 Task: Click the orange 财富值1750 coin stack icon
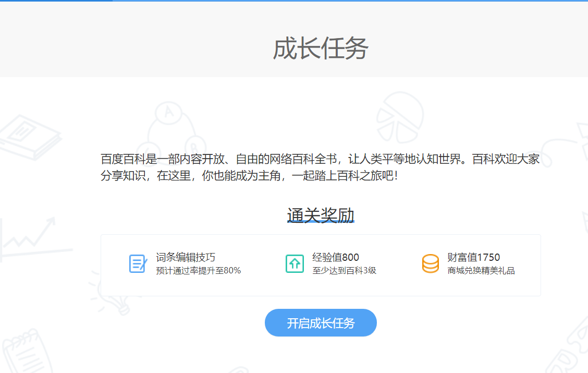[x=431, y=263]
